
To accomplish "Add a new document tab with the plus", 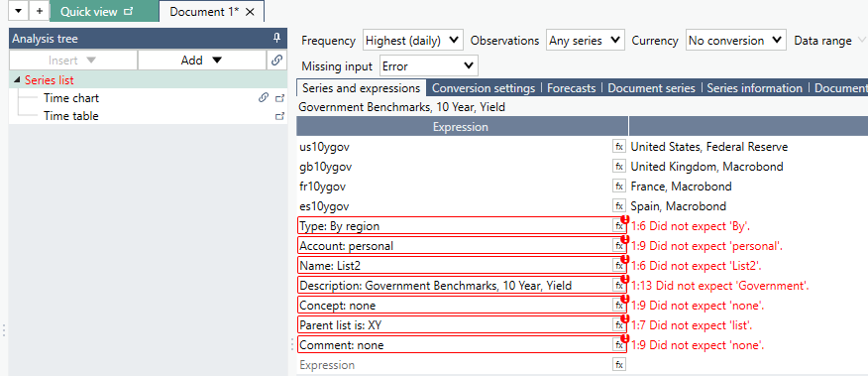I will tap(39, 11).
